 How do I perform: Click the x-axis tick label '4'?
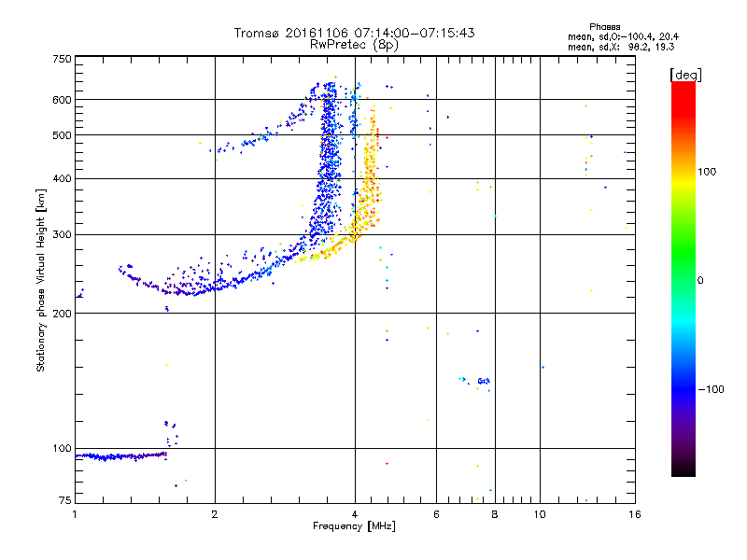[355, 514]
